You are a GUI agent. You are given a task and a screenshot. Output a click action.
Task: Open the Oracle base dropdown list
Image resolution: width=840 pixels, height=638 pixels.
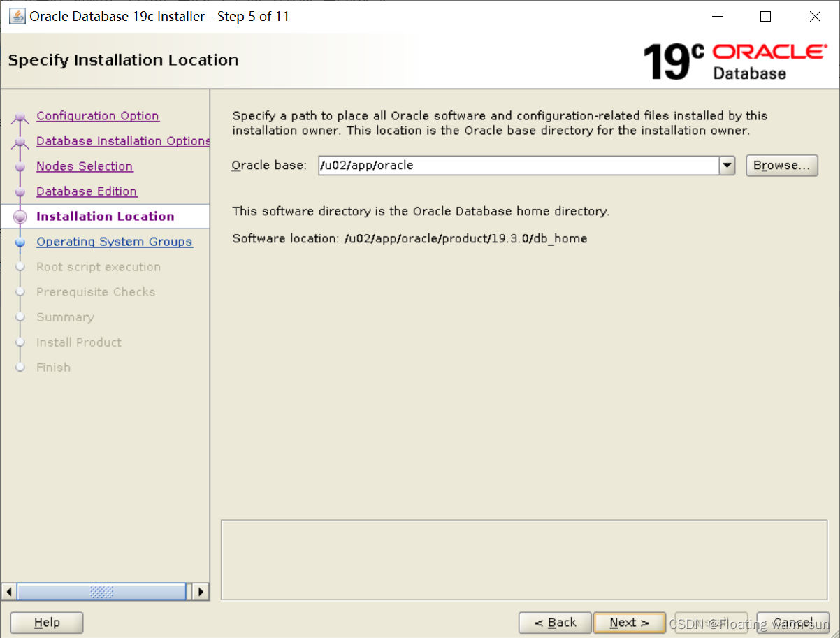tap(727, 166)
